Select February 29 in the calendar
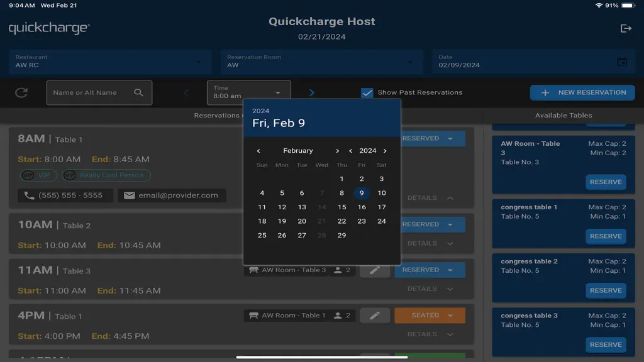The height and width of the screenshot is (362, 644). (x=341, y=236)
